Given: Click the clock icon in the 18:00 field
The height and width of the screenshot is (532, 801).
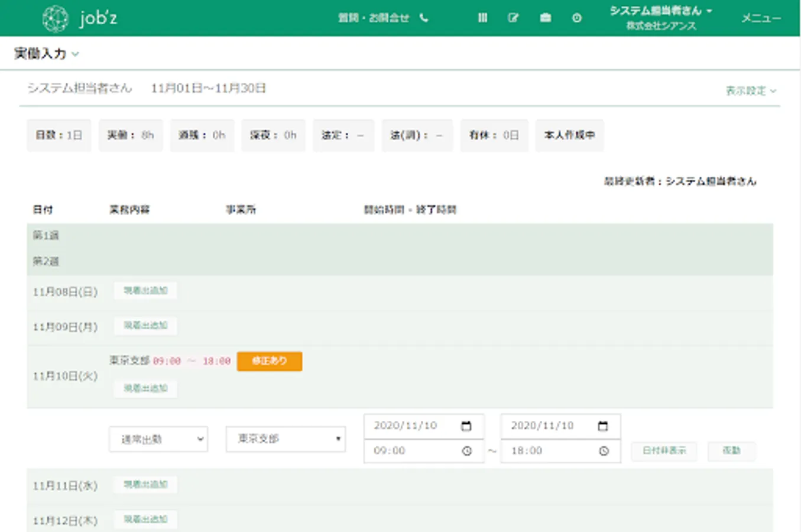Looking at the screenshot, I should [604, 451].
